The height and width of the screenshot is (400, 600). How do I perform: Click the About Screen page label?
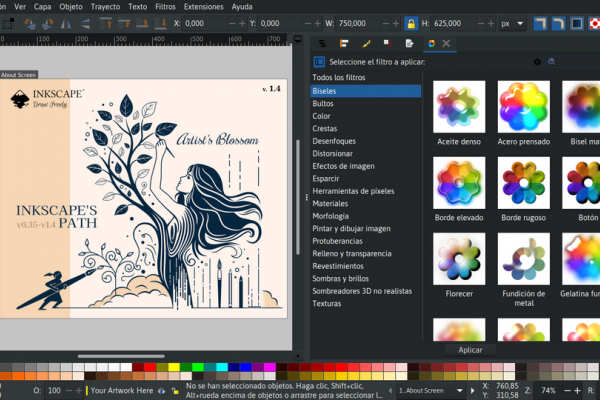(18, 75)
